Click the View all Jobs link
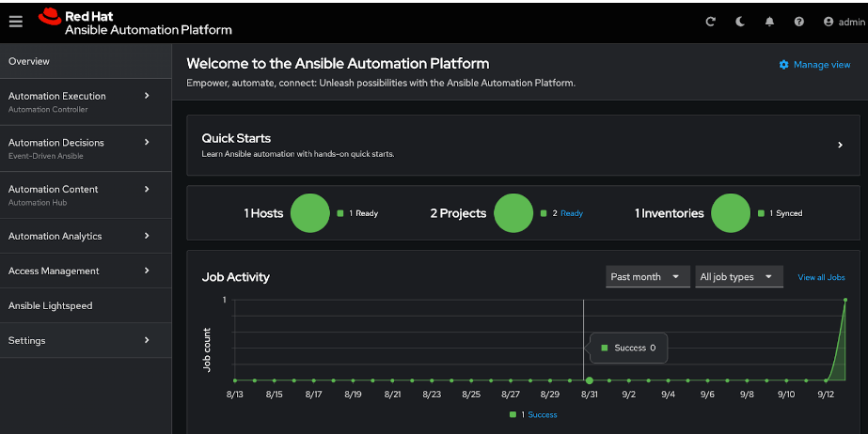This screenshot has height=434, width=868. [821, 277]
